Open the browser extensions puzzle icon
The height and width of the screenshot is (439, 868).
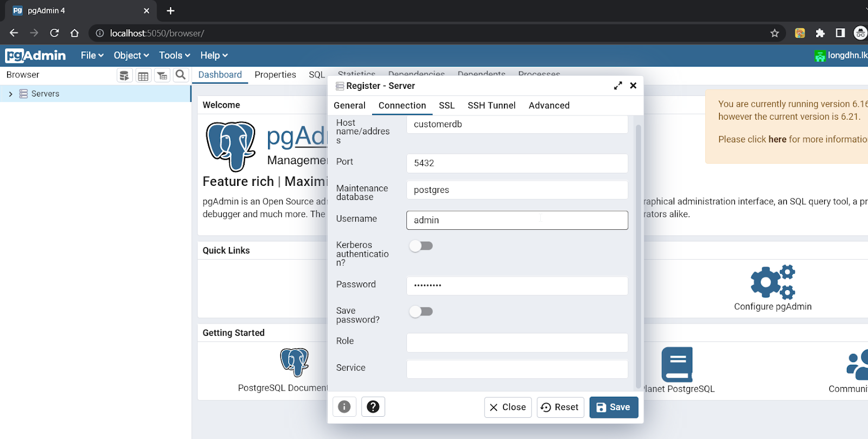820,33
